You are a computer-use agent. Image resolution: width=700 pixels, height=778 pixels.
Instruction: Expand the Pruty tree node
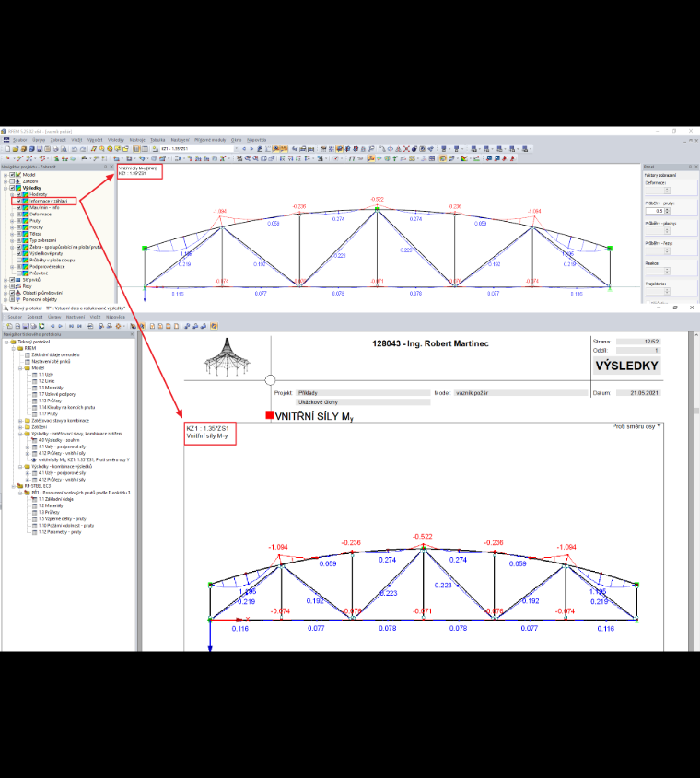12,221
